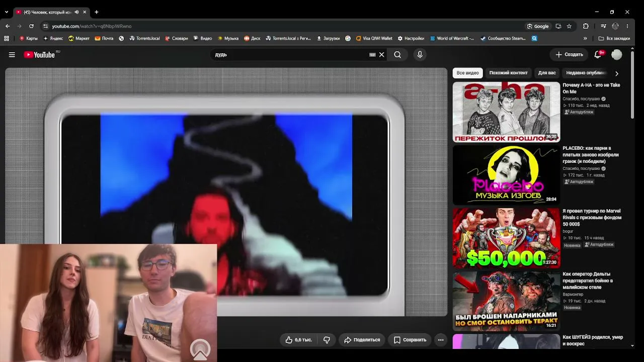Screen dimensions: 644x362
Task: Open more actions three-dot menu under video
Action: click(441, 340)
